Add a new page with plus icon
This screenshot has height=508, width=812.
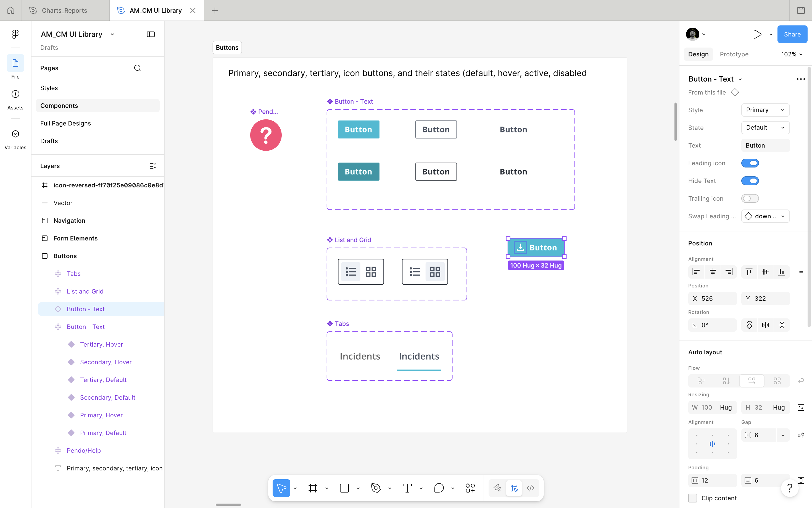[153, 68]
